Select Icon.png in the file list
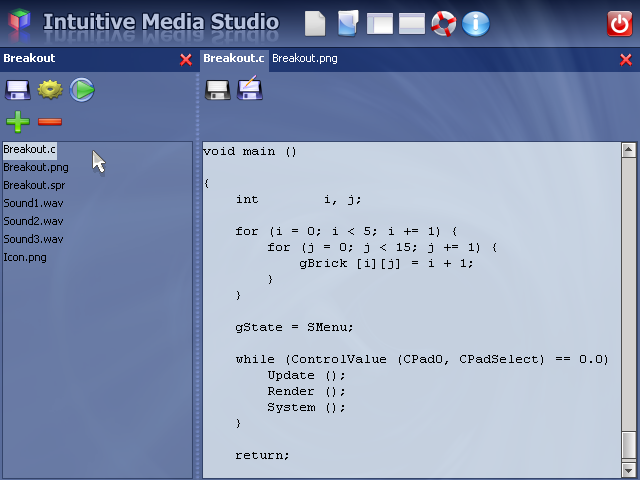 (x=25, y=258)
